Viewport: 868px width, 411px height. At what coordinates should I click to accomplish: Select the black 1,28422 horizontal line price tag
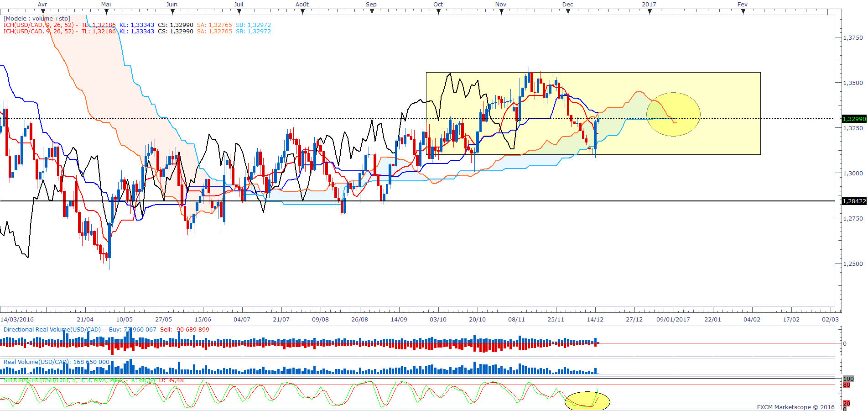coord(854,201)
